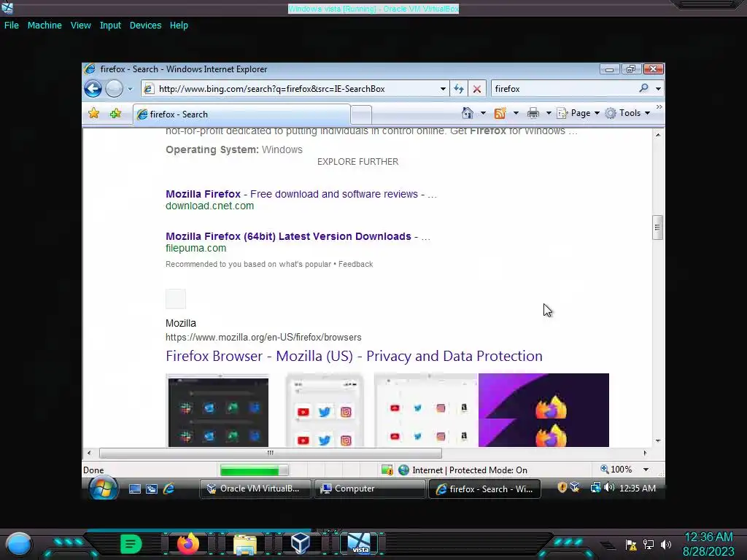
Task: Click the RSS Feeds icon
Action: 500,113
